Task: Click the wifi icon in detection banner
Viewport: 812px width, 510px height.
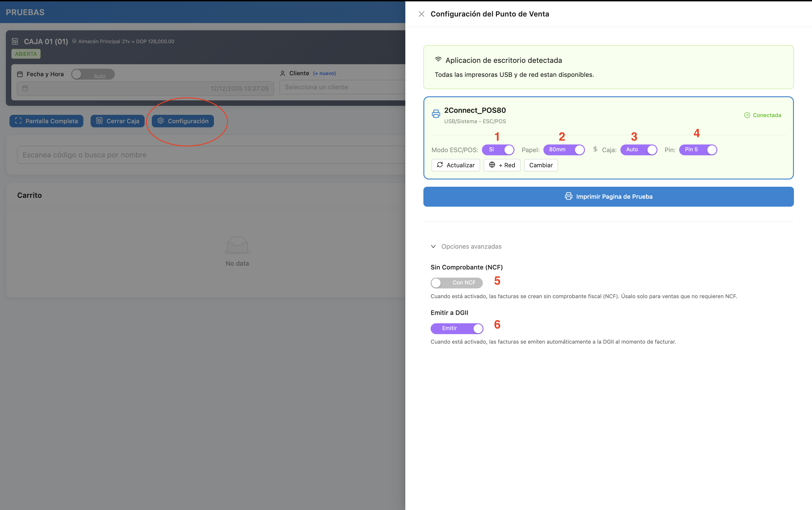Action: tap(438, 60)
